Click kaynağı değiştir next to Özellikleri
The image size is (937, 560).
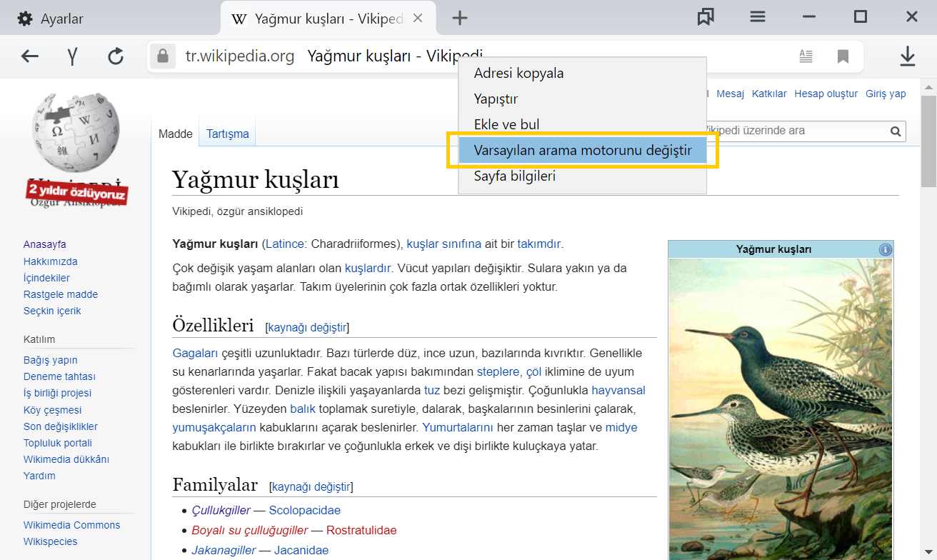click(x=308, y=327)
